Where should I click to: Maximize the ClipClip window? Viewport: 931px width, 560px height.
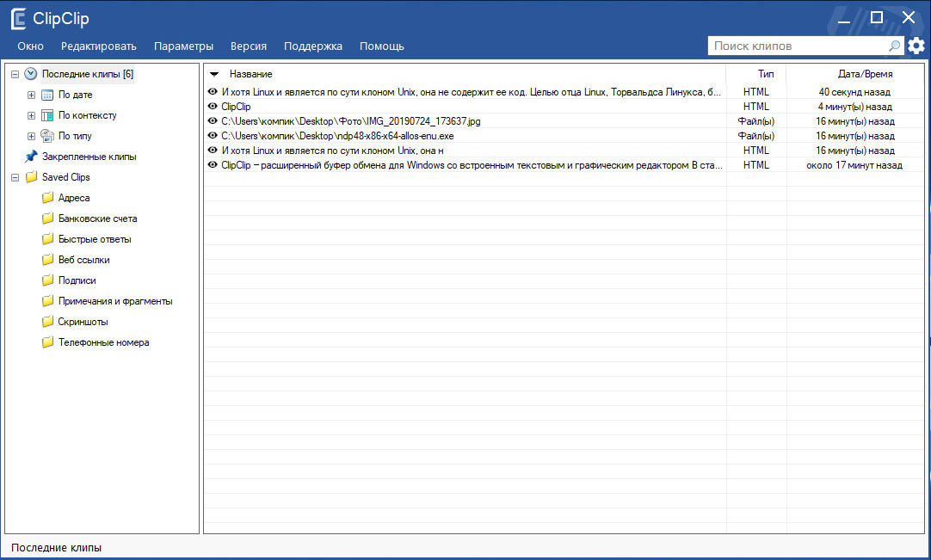click(x=877, y=18)
